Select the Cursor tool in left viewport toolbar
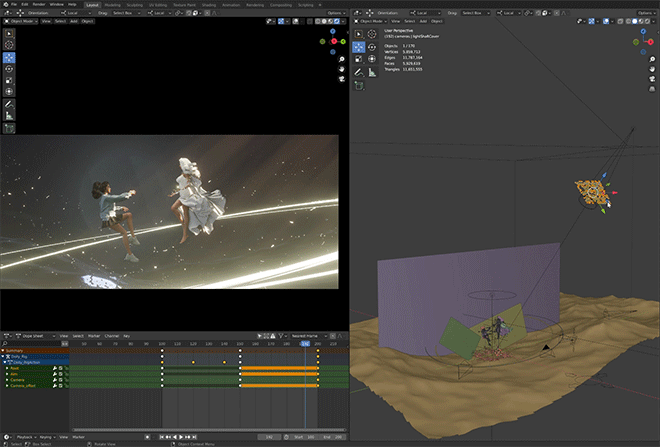This screenshot has height=447, width=660. [x=9, y=45]
